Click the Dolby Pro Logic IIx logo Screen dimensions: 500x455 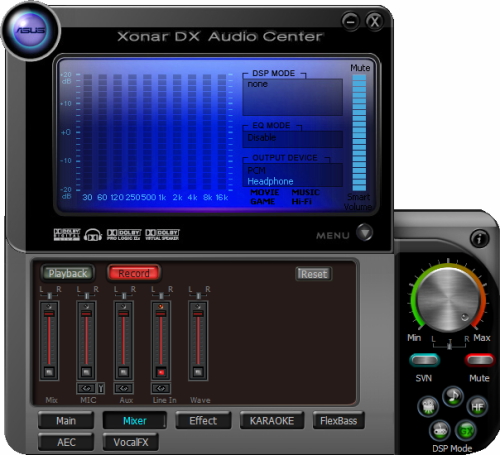coord(124,235)
